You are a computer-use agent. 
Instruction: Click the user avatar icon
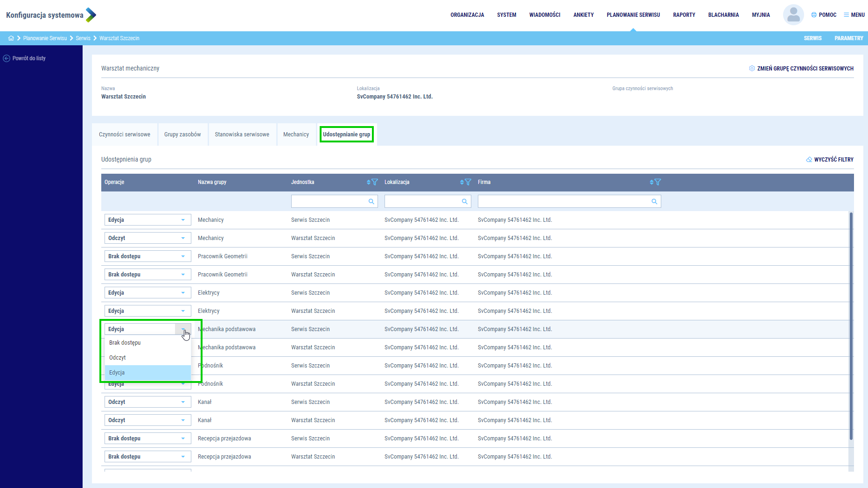click(x=793, y=15)
